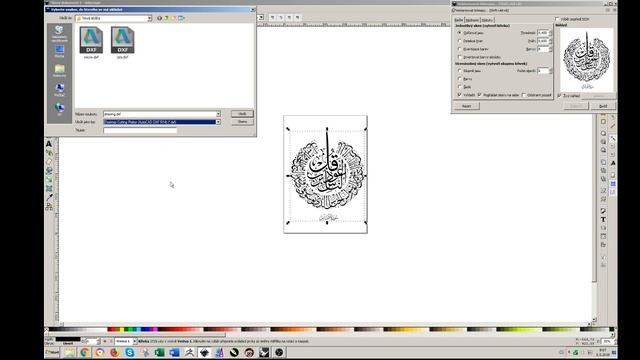Adjust the brightness Threshold spinner
640x360 pixels.
click(x=544, y=33)
